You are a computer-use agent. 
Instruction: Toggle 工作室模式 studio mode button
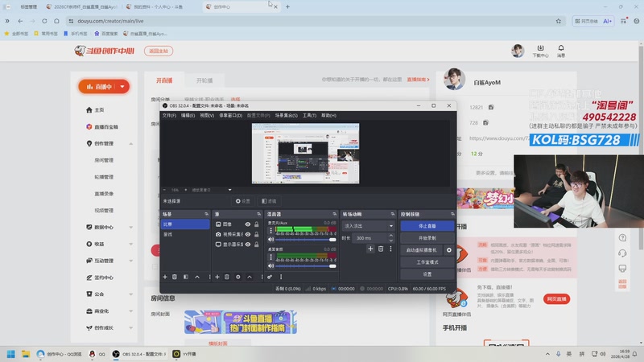(427, 262)
